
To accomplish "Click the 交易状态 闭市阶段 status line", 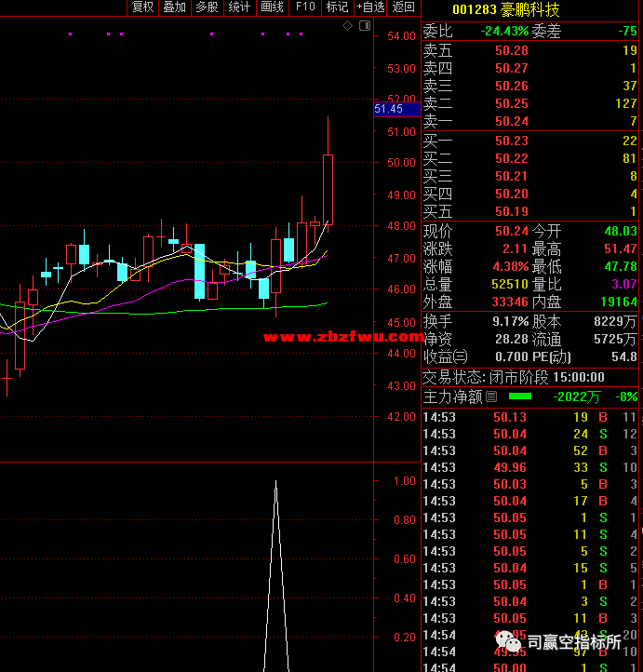I will 514,378.
